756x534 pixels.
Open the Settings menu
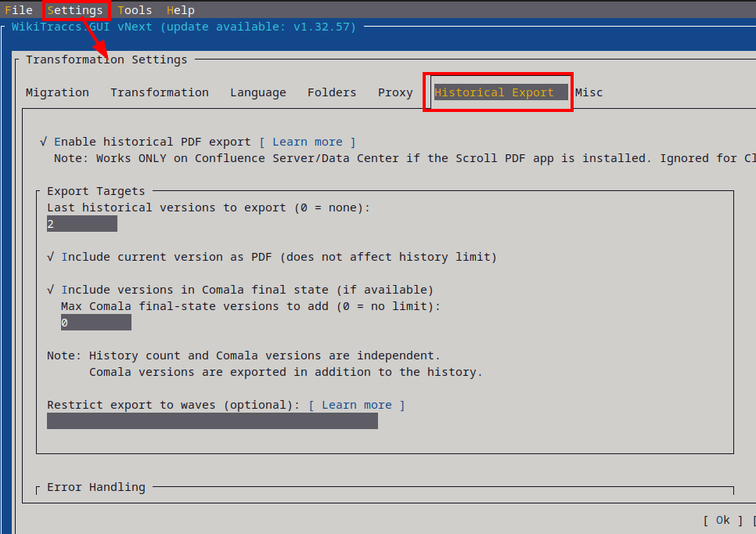point(75,10)
